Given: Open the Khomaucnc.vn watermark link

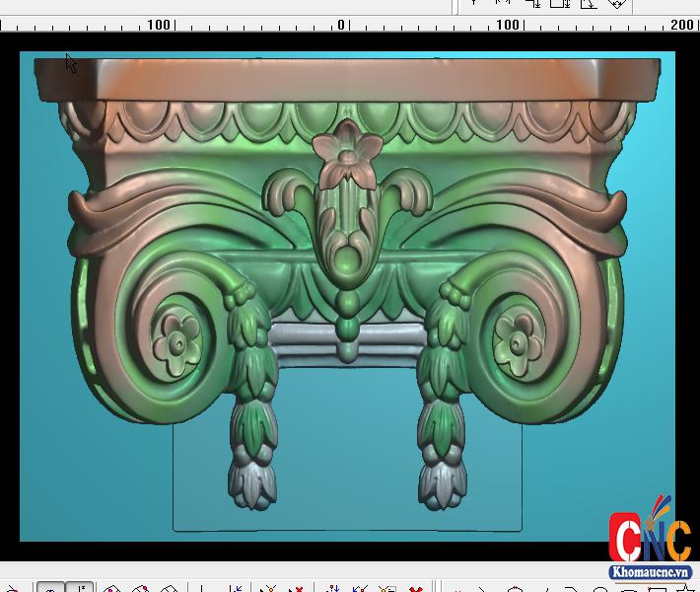Looking at the screenshot, I should point(650,572).
